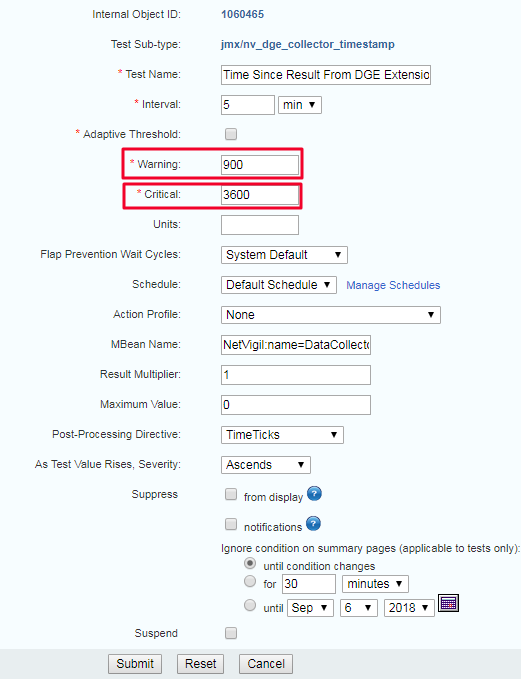521x680 pixels.
Task: Enable the Adaptive Threshold checkbox
Action: tap(231, 134)
